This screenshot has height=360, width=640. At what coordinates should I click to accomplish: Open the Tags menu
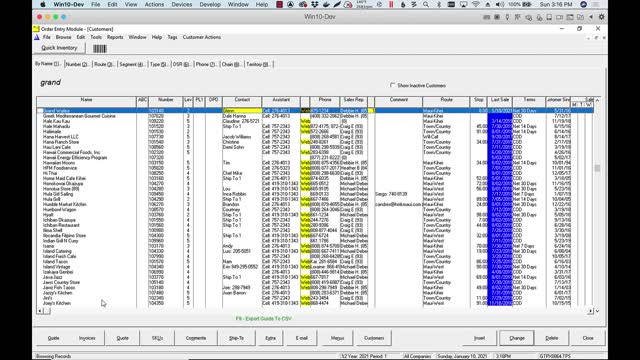click(x=172, y=37)
